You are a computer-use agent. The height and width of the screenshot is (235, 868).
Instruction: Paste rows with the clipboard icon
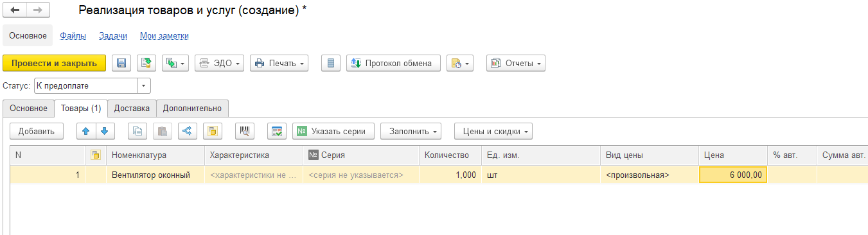point(163,131)
